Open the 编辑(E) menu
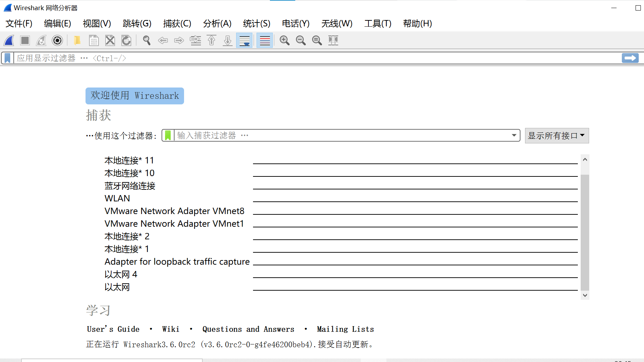This screenshot has width=644, height=362. [58, 24]
